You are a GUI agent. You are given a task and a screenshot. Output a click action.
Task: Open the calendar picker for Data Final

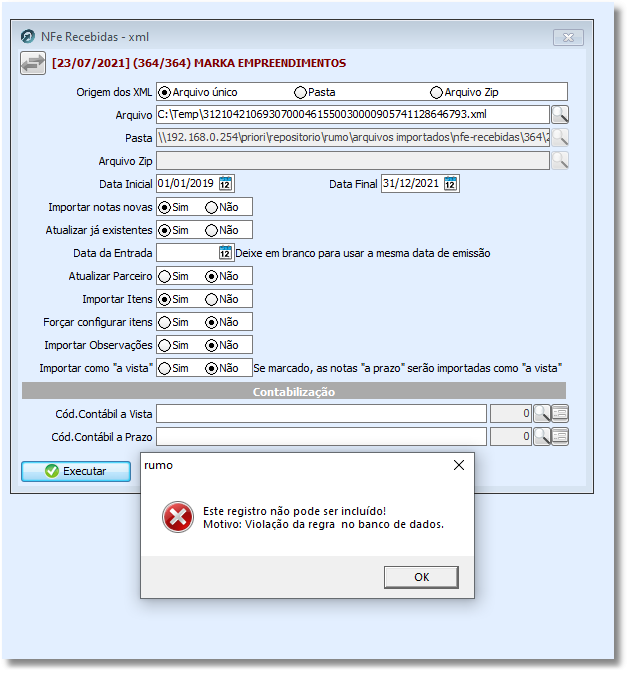tap(451, 184)
